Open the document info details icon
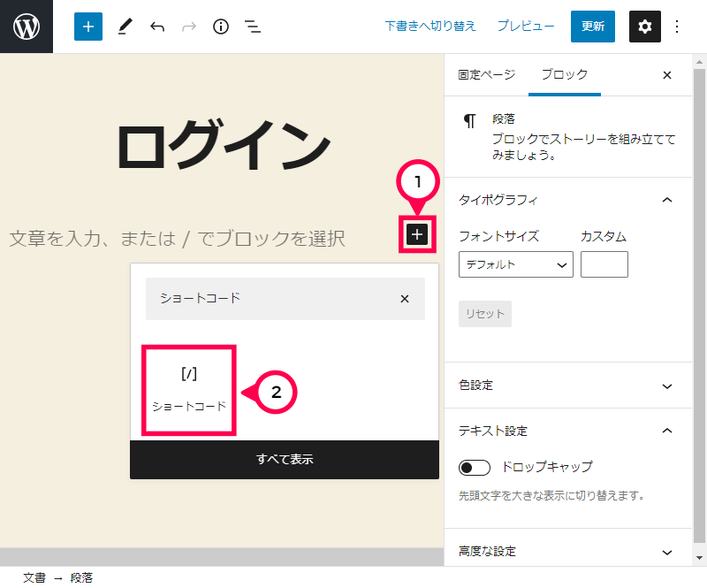The image size is (707, 588). (221, 27)
